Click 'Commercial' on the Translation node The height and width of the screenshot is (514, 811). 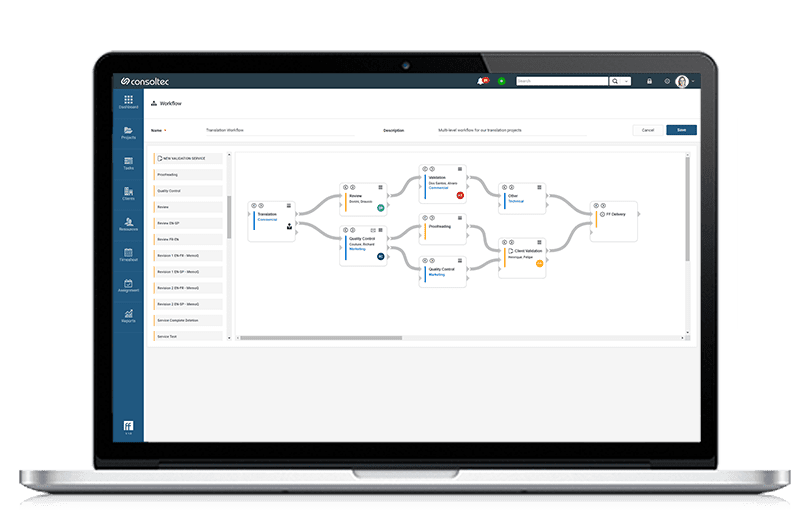[267, 220]
